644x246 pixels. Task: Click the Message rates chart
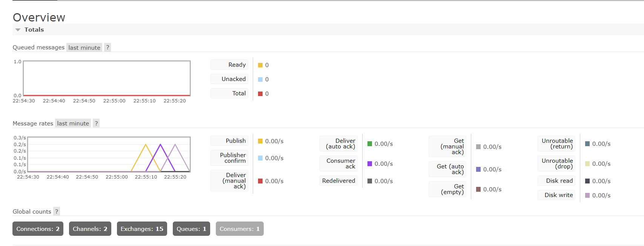(x=109, y=154)
